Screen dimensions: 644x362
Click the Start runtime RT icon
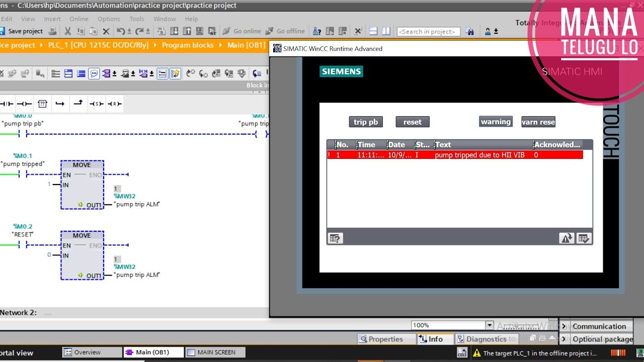pyautogui.click(x=212, y=31)
